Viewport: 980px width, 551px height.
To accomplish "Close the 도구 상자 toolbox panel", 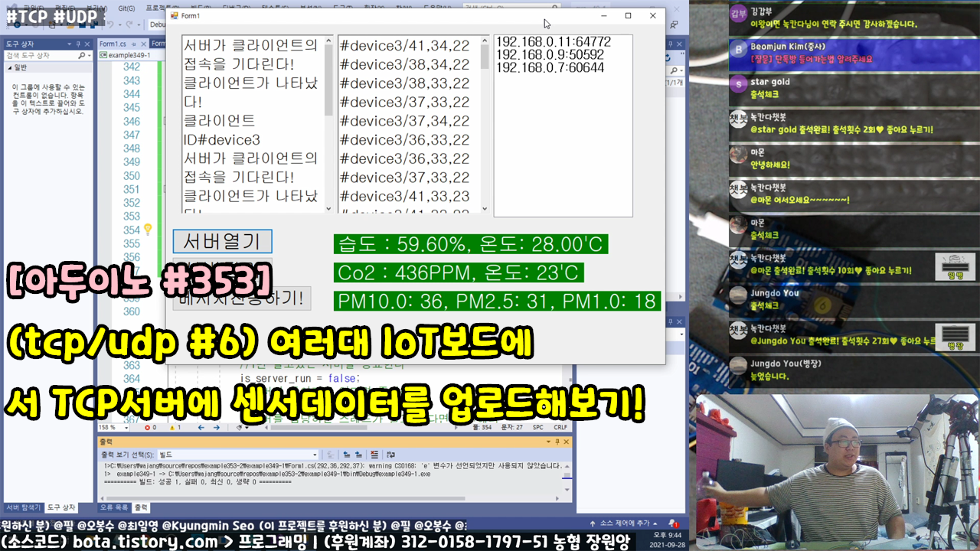I will point(89,44).
